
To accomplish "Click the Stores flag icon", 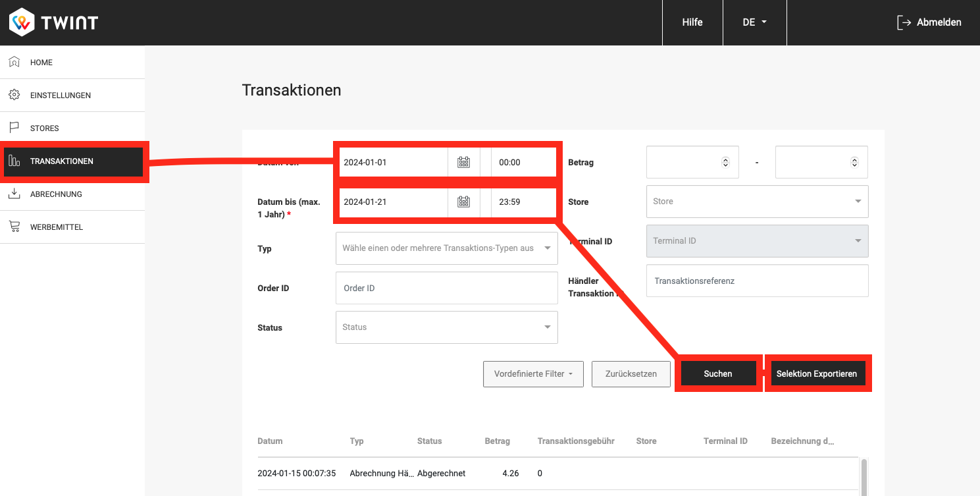I will point(14,128).
